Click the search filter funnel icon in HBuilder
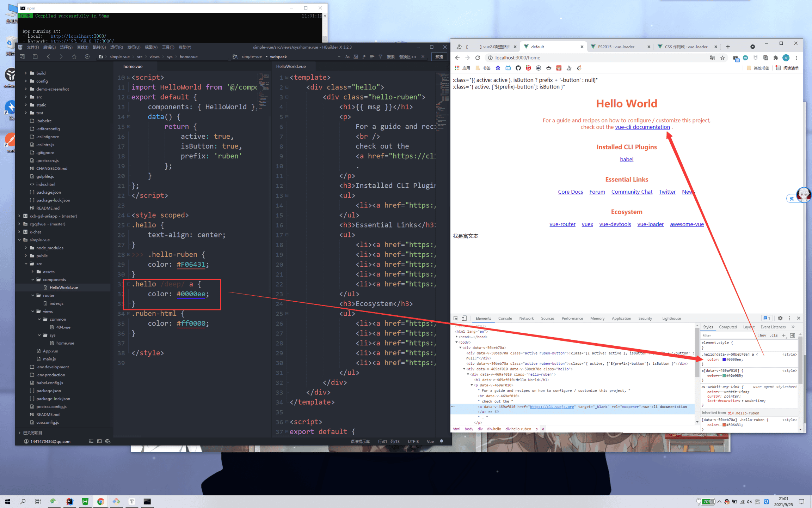The image size is (812, 508). click(x=380, y=56)
